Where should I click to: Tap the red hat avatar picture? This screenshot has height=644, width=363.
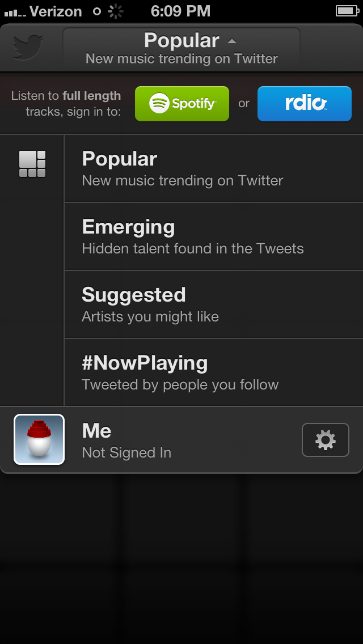pos(39,439)
